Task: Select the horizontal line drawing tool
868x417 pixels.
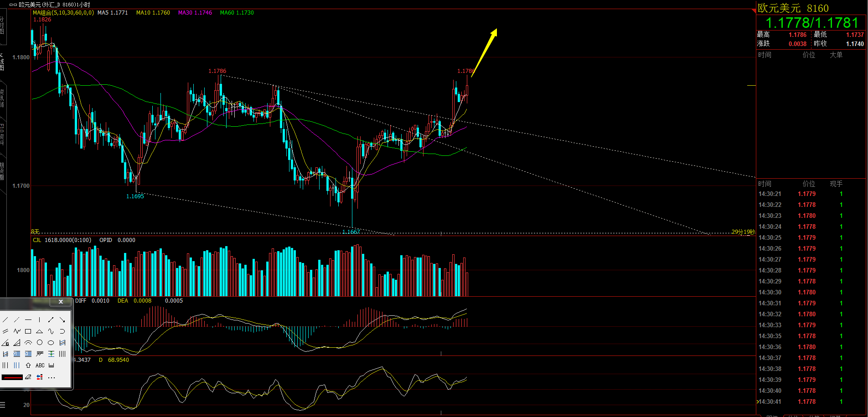Action: [28, 320]
